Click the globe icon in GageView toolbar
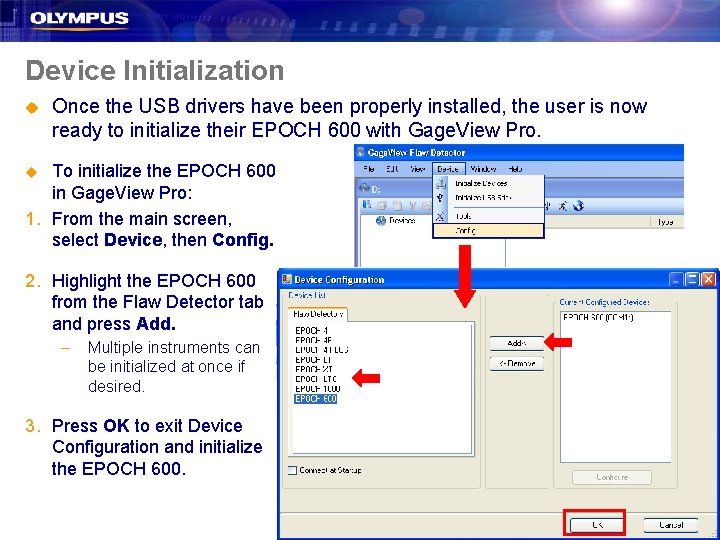Image resolution: width=720 pixels, height=540 pixels. tap(579, 206)
